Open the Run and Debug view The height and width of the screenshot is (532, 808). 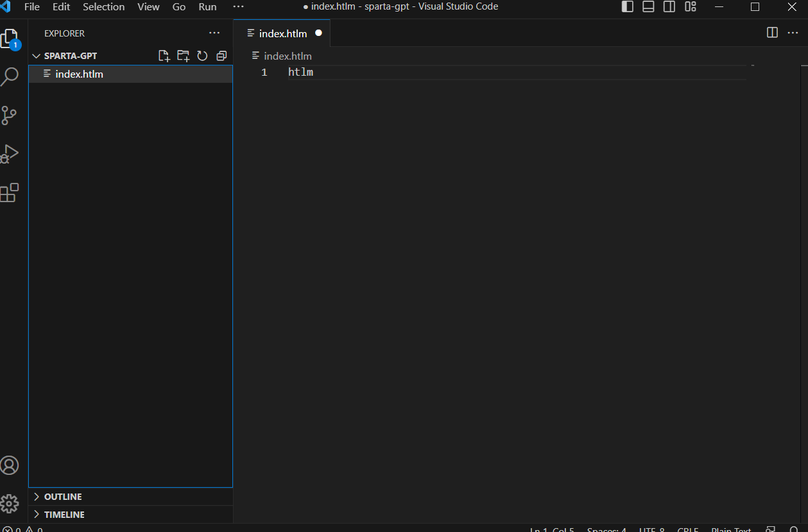10,154
